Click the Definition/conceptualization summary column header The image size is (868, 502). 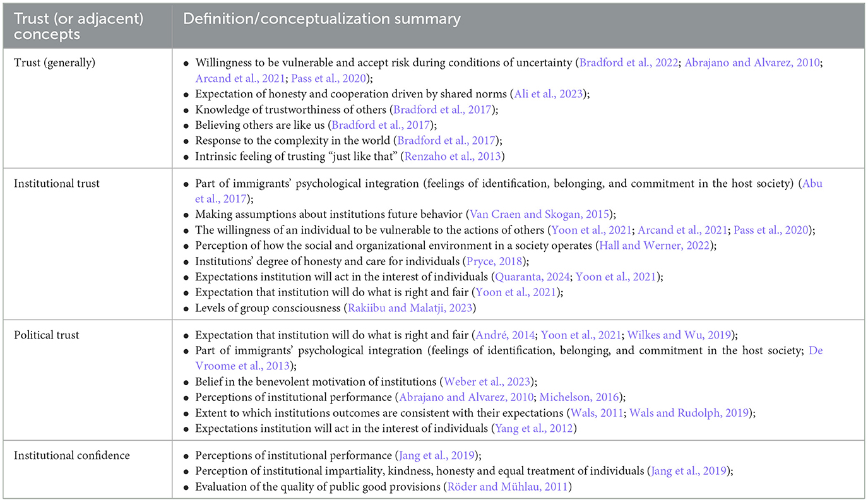[321, 19]
